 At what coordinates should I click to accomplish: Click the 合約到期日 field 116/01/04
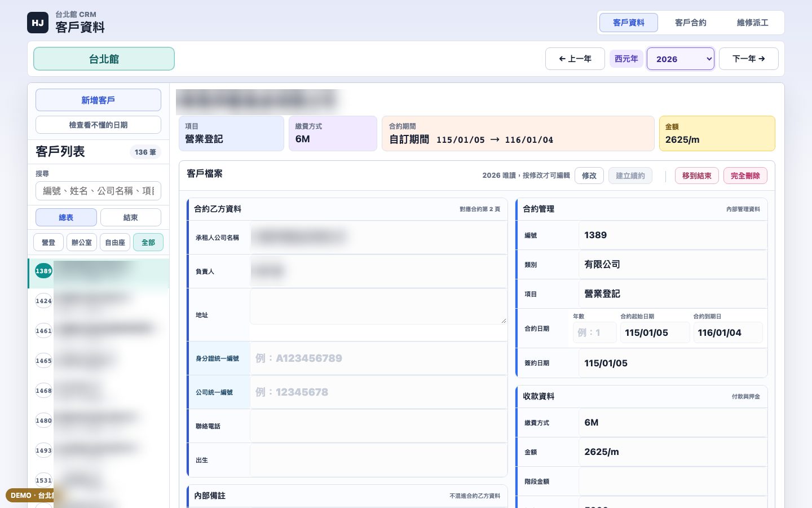tap(728, 332)
